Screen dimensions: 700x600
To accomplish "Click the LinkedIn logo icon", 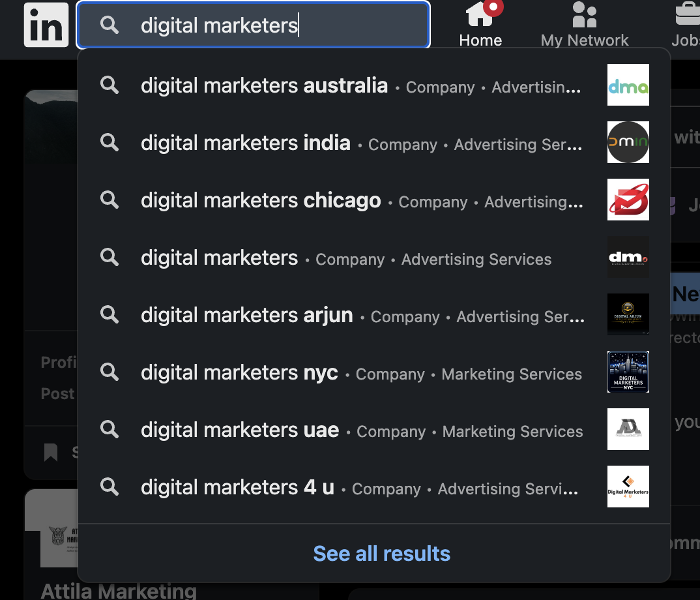I will point(46,25).
